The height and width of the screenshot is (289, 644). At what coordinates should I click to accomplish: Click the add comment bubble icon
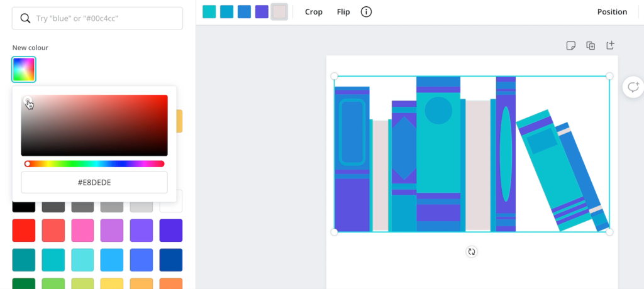pos(633,87)
